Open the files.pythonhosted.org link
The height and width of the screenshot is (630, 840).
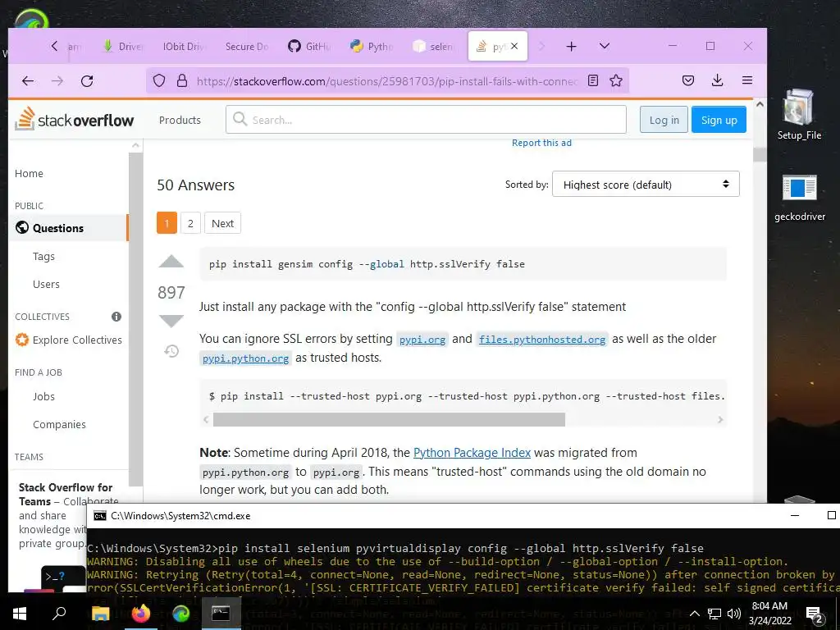pos(542,340)
